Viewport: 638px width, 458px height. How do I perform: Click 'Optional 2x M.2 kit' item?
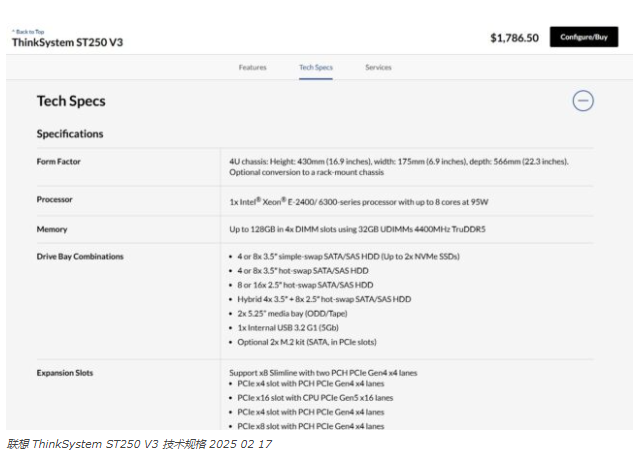[x=307, y=342]
